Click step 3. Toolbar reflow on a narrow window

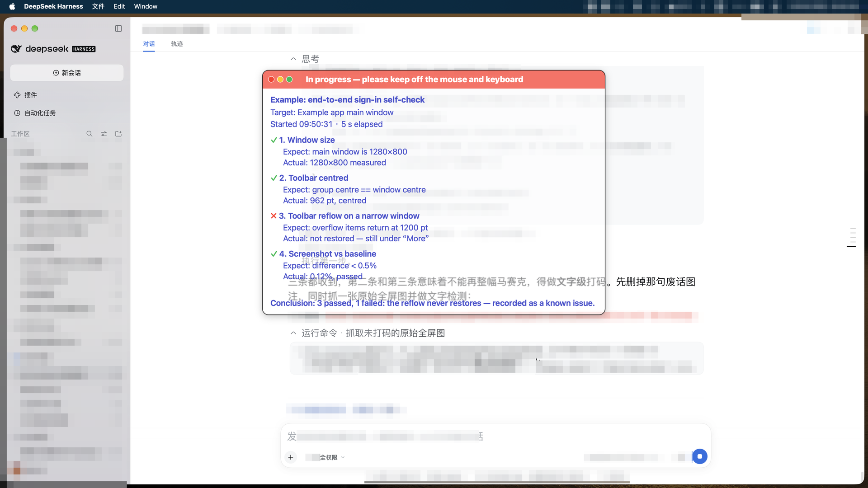click(349, 216)
